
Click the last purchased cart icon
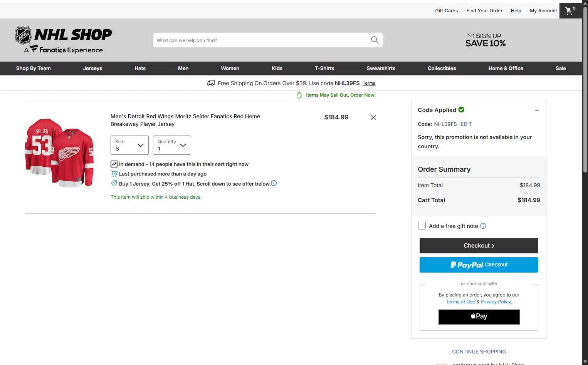[114, 174]
